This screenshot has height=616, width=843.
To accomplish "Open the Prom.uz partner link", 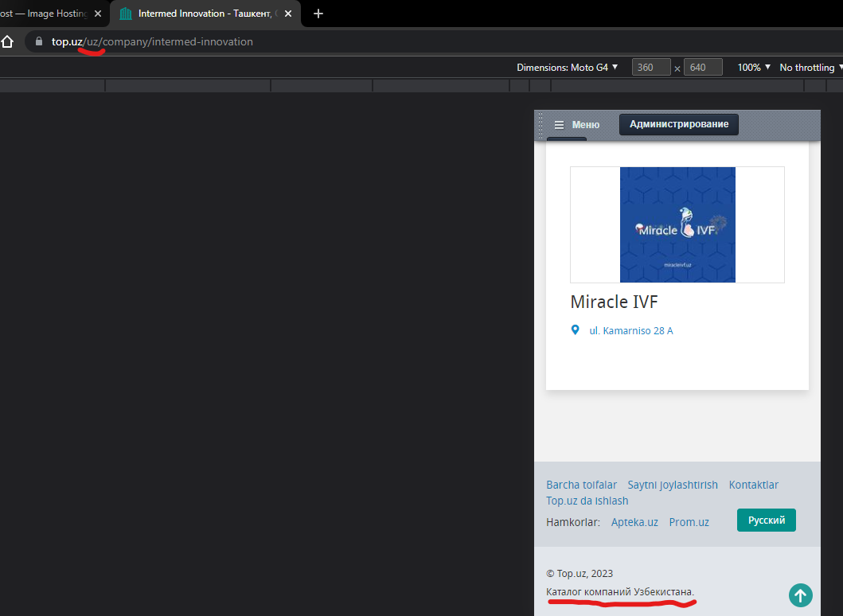I will [689, 522].
